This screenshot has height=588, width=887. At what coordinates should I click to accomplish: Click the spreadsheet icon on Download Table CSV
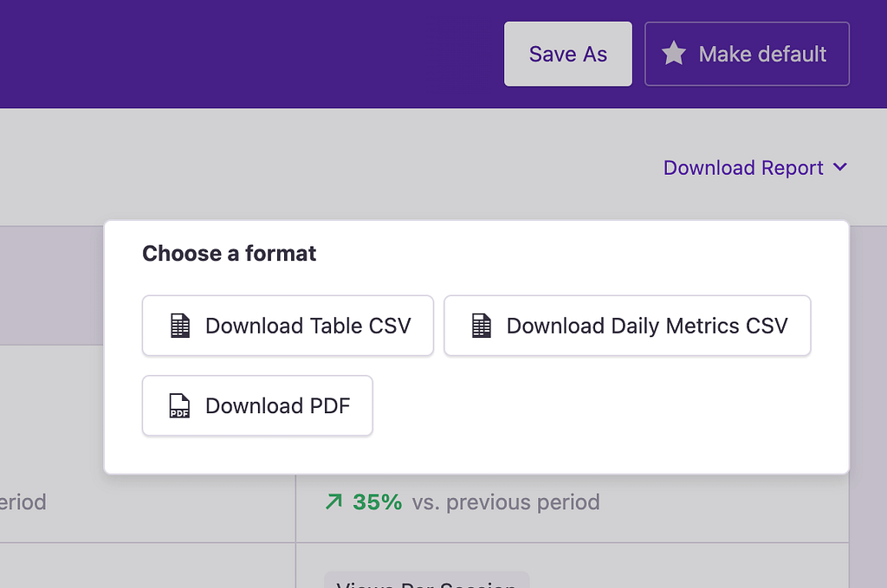[178, 326]
